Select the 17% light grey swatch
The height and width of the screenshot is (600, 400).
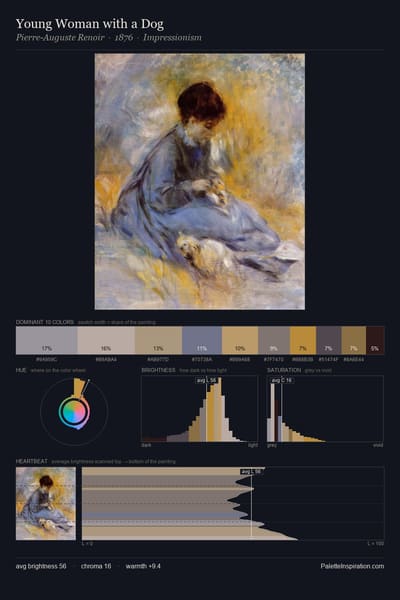tap(47, 340)
